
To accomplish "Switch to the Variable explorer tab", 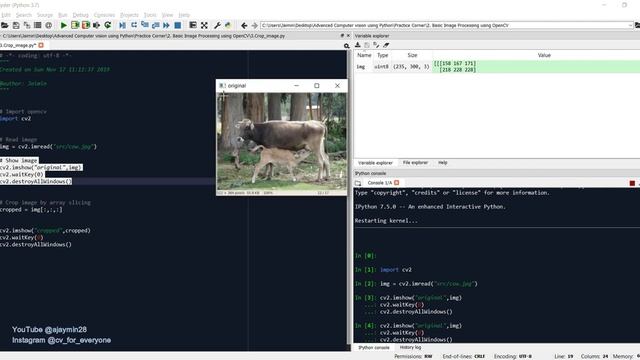I will pos(375,163).
